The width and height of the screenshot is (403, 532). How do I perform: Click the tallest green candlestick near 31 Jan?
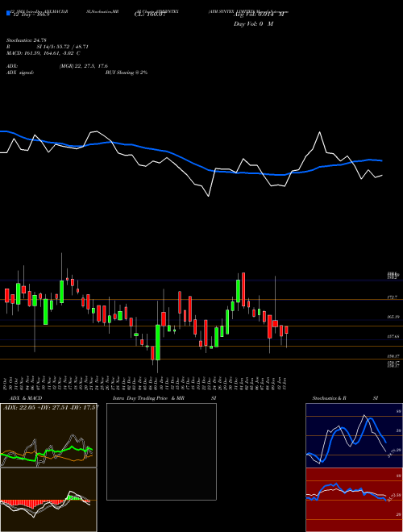point(238,291)
